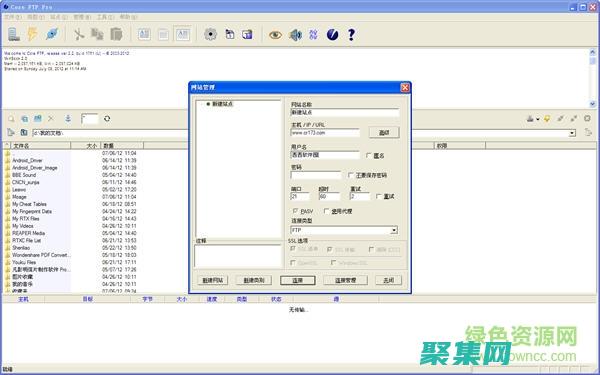Select the RTXC File List folder
600x375 pixels.
point(26,241)
